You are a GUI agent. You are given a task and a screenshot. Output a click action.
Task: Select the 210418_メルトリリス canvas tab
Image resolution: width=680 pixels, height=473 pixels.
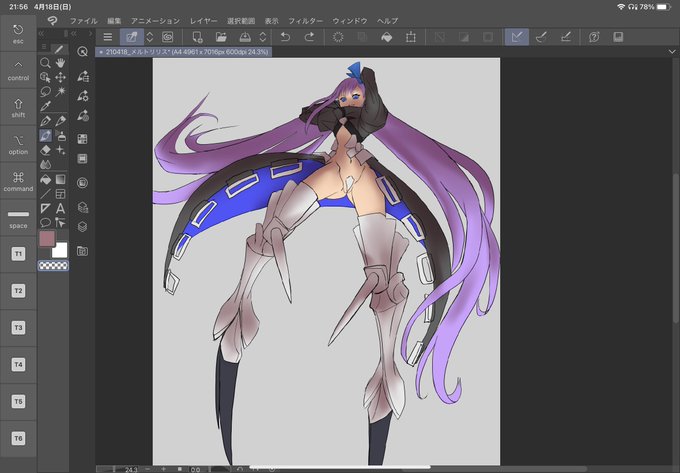pyautogui.click(x=184, y=52)
